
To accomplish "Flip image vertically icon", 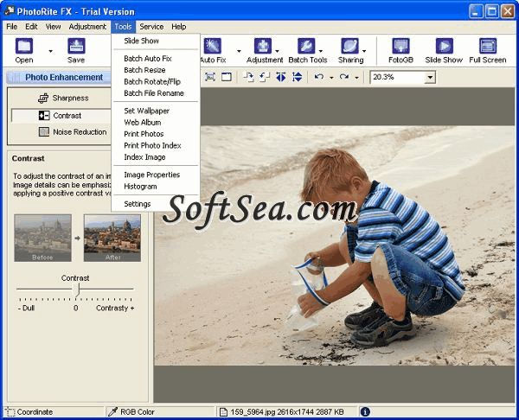I will click(x=297, y=77).
